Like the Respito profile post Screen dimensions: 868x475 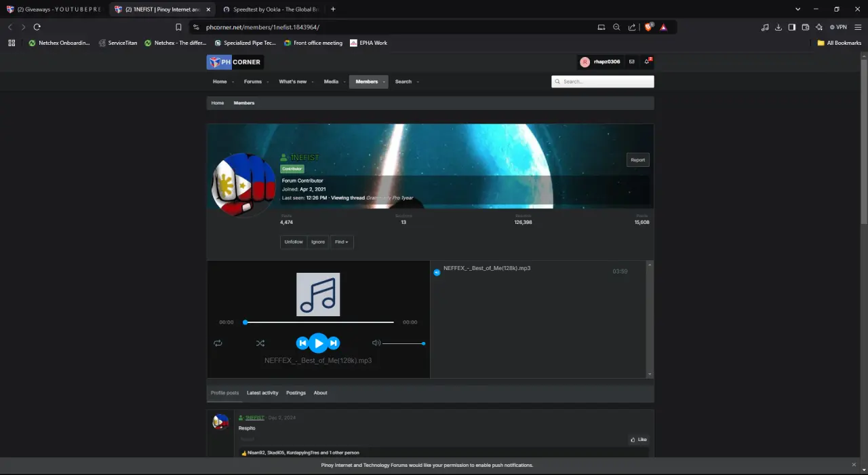tap(639, 440)
